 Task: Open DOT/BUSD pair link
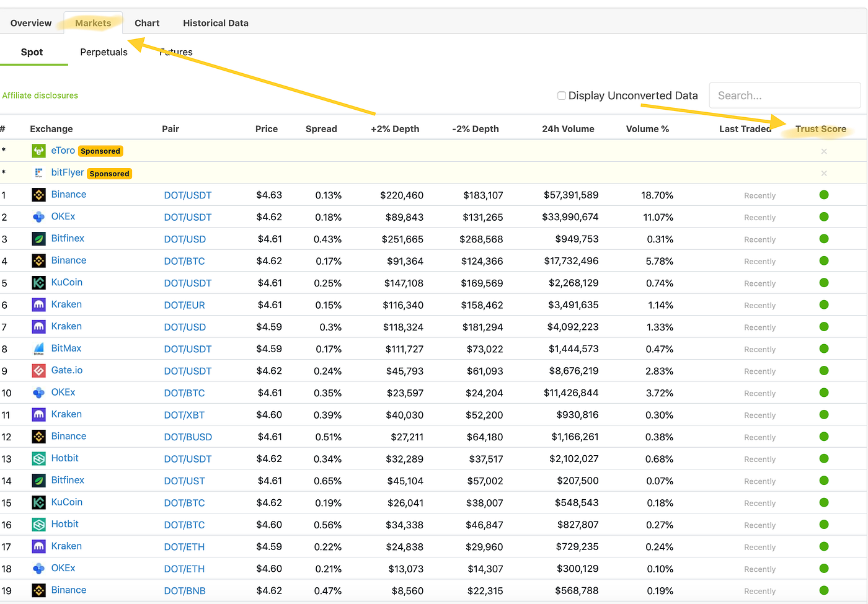click(x=188, y=437)
